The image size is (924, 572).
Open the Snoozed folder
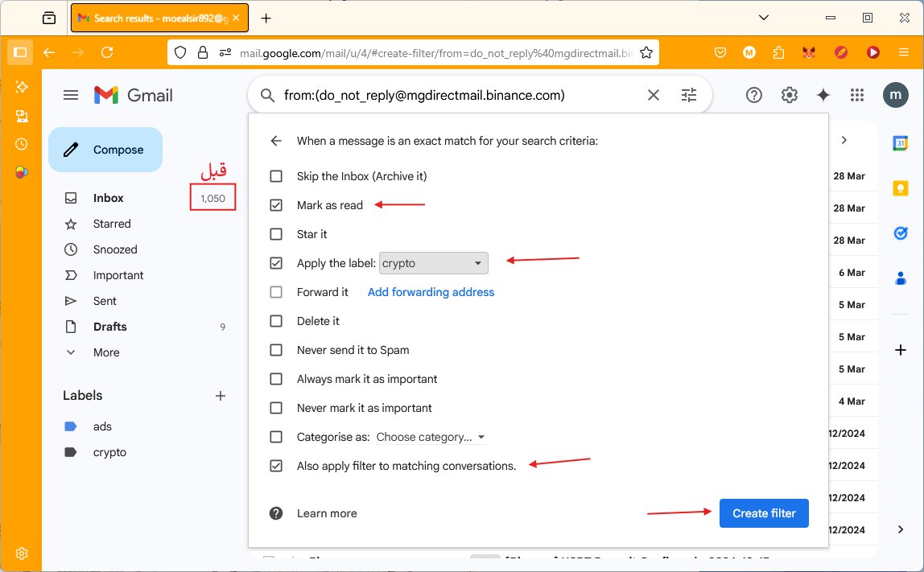click(115, 249)
